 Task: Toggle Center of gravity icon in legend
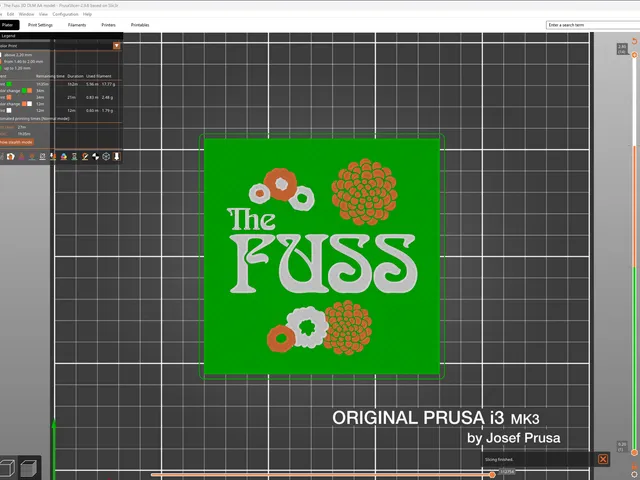pyautogui.click(x=96, y=156)
